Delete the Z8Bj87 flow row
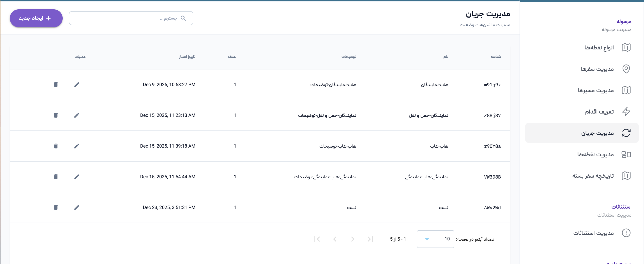Viewport: 644px width, 264px height. 56,115
